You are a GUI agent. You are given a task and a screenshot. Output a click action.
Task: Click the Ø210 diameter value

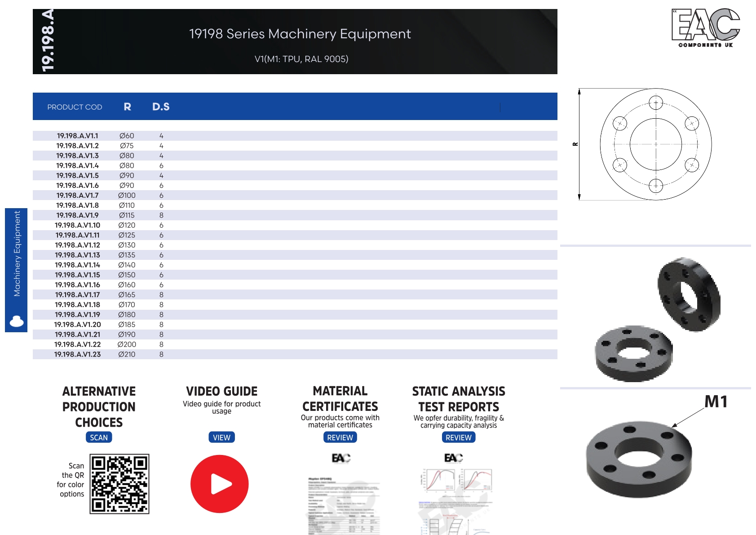click(127, 354)
